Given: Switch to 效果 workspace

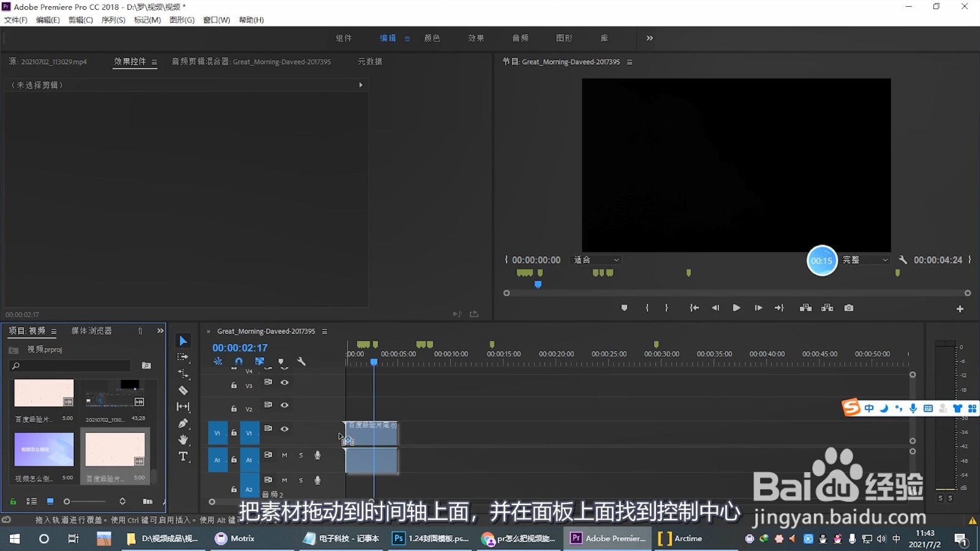Looking at the screenshot, I should pos(476,38).
